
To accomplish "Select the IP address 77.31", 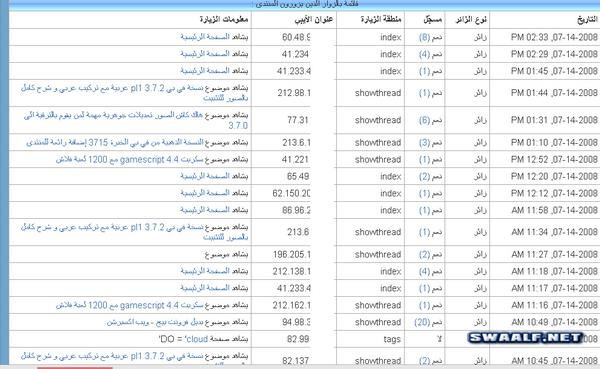I will click(x=298, y=120).
